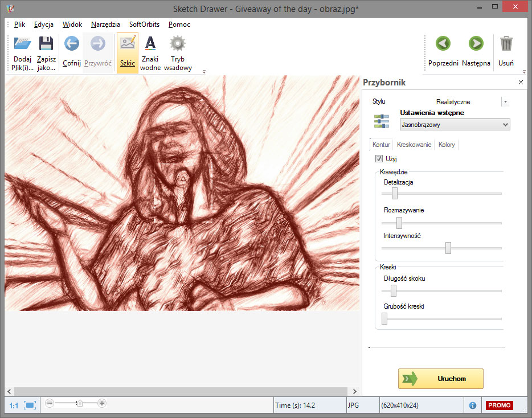This screenshot has width=532, height=418.
Task: Set zoom to 1:1 actual size
Action: click(13, 405)
